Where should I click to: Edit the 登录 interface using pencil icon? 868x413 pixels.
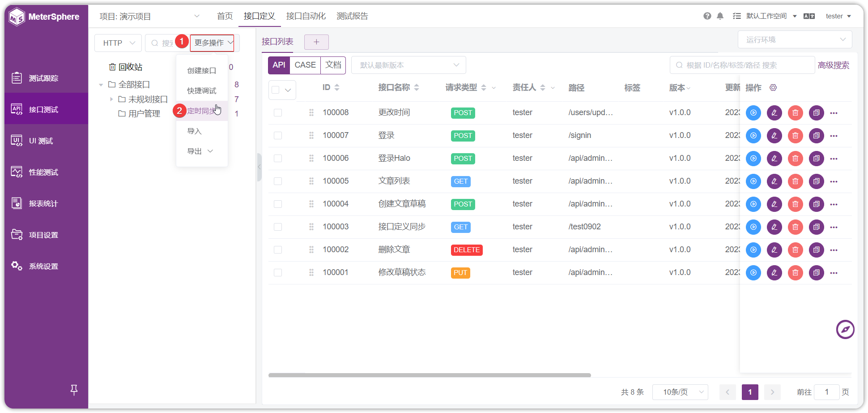pyautogui.click(x=774, y=136)
